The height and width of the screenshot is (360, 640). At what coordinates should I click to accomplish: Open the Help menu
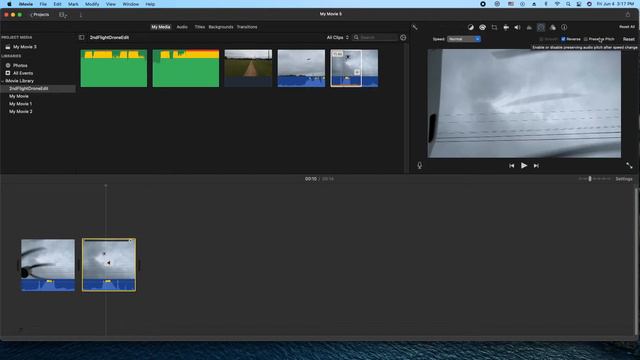click(x=150, y=4)
